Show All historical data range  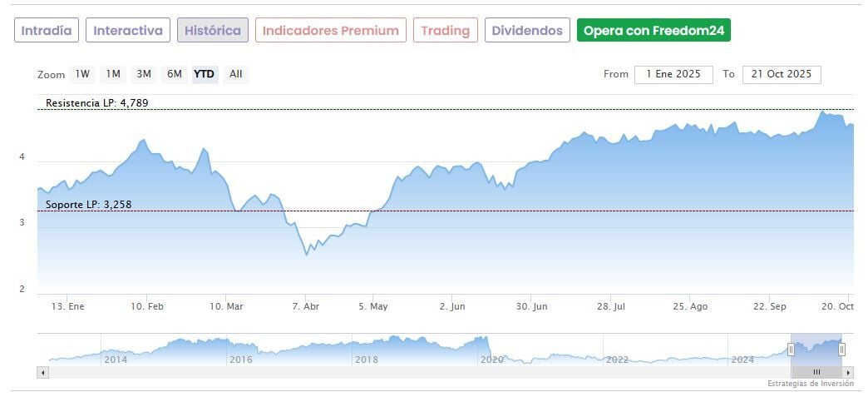tap(235, 74)
